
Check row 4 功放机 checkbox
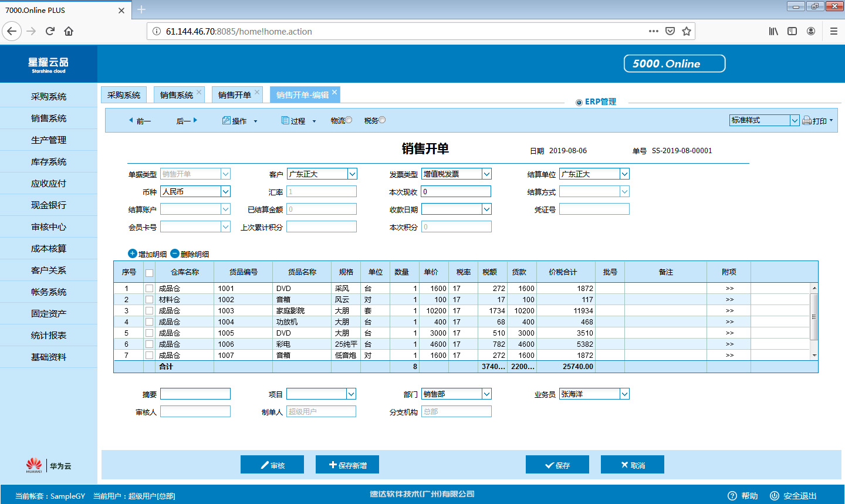pos(149,322)
